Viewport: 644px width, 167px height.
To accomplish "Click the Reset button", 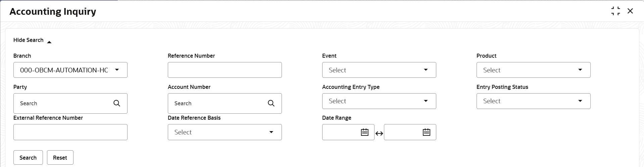I will pos(60,158).
